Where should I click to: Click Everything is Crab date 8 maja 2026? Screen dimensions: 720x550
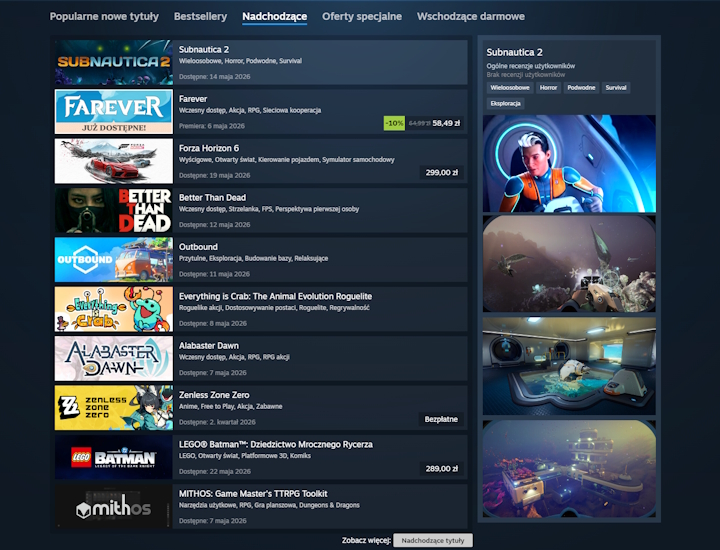[x=213, y=323]
